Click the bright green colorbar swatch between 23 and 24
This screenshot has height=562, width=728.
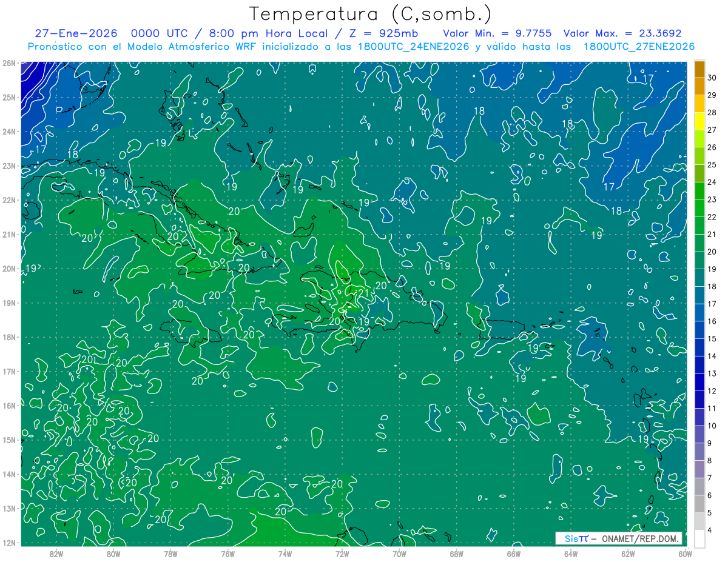tap(699, 191)
